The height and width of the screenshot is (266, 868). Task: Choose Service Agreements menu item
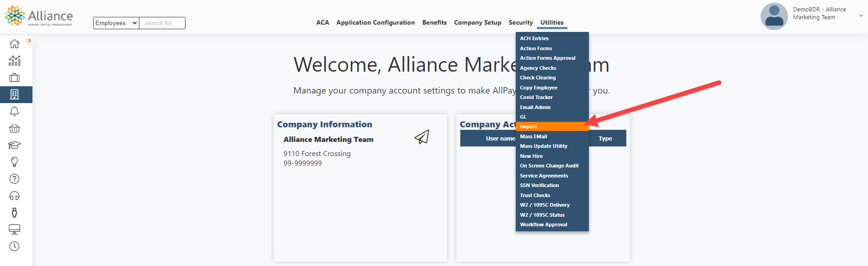pos(552,176)
